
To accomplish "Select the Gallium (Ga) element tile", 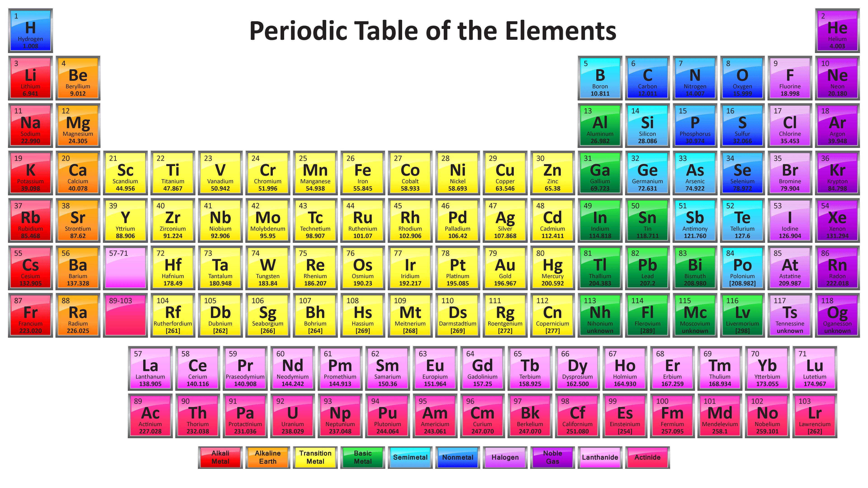I will [x=600, y=173].
